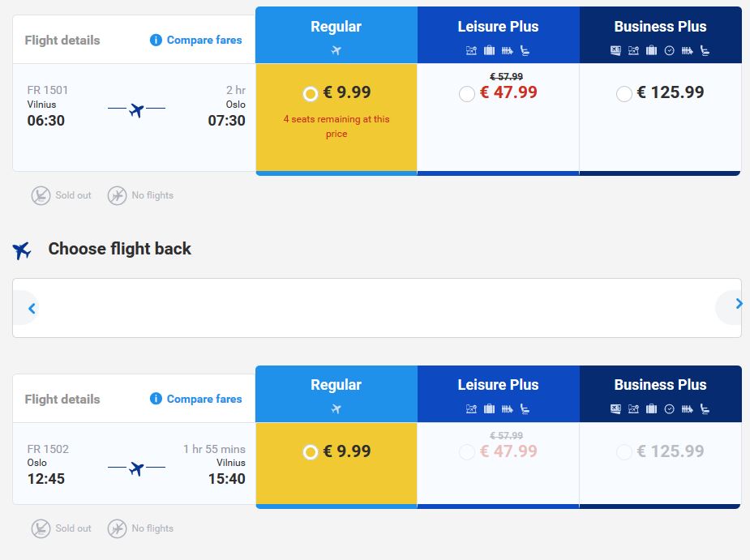The image size is (750, 560).
Task: Show earlier return dates with left chevron
Action: [32, 309]
